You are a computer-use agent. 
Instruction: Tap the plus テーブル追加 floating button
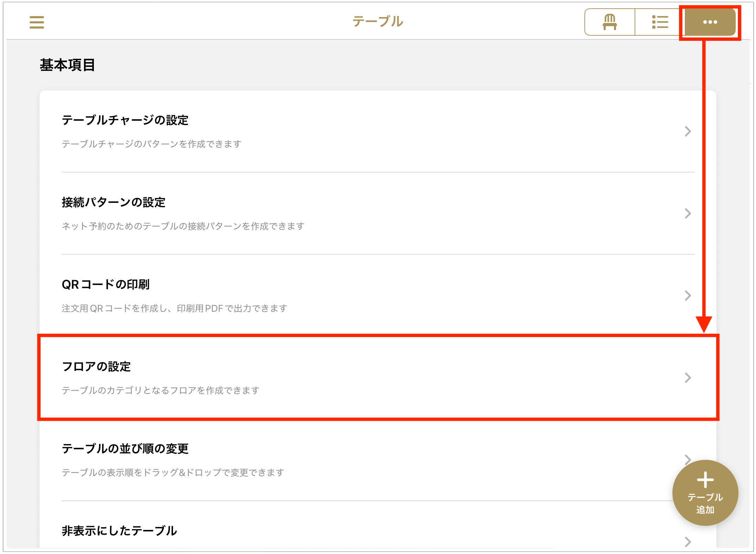[705, 492]
